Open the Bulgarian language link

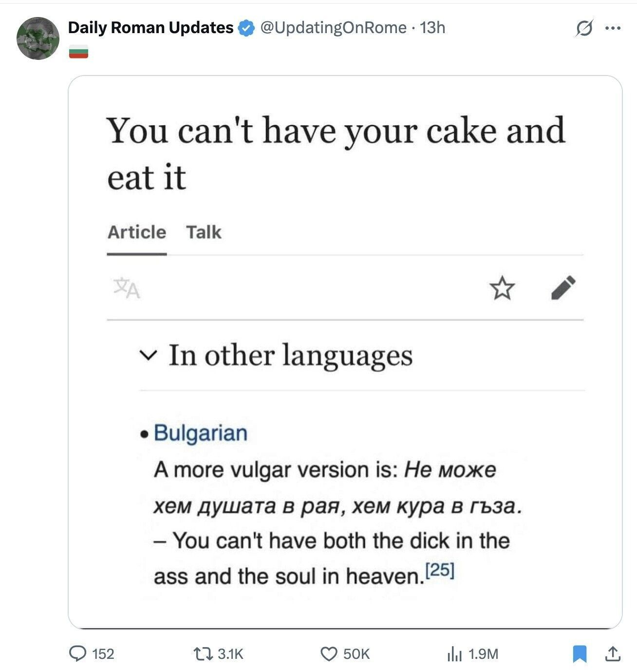[201, 432]
